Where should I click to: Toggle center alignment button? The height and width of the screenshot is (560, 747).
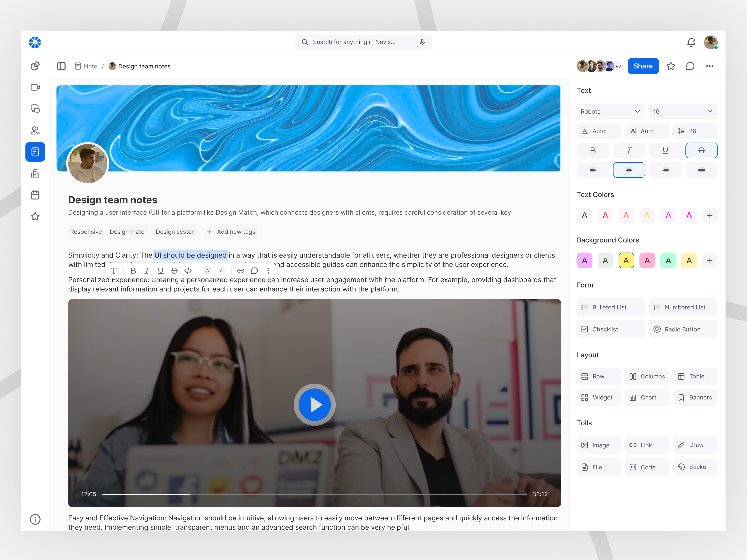coord(629,170)
